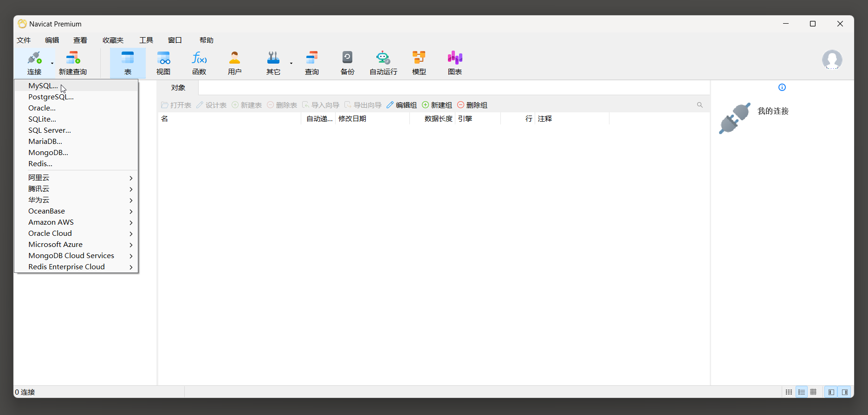Expand the 腾讯云 submenu

(x=76, y=188)
